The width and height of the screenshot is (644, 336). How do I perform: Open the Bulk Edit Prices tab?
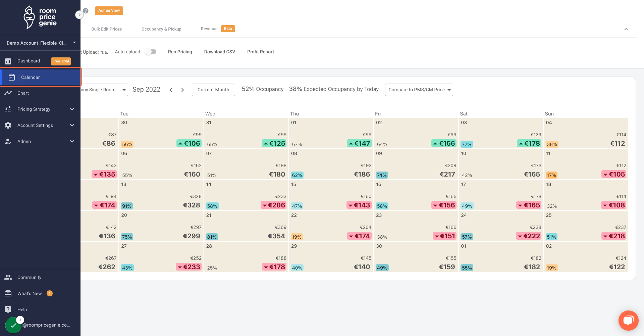point(107,29)
